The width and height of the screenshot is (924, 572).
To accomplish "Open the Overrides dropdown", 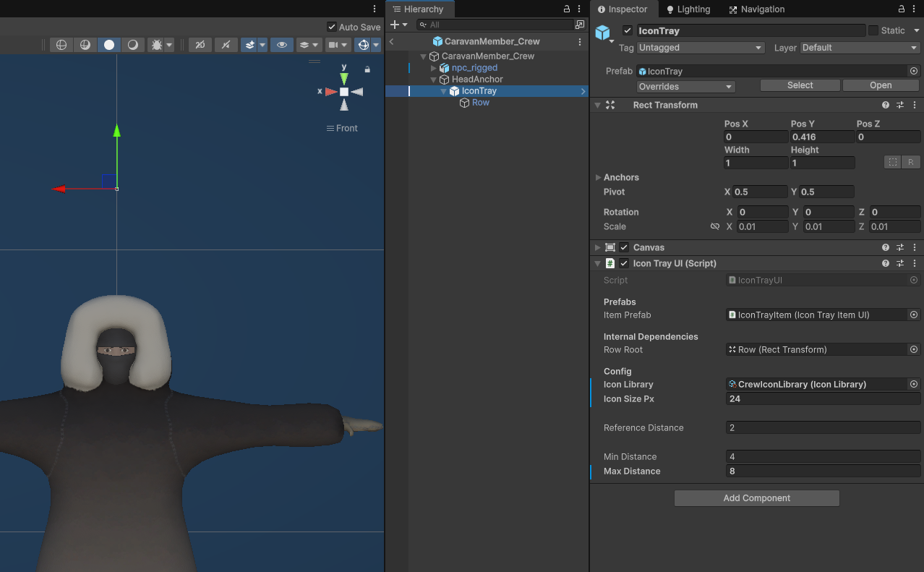I will 685,85.
